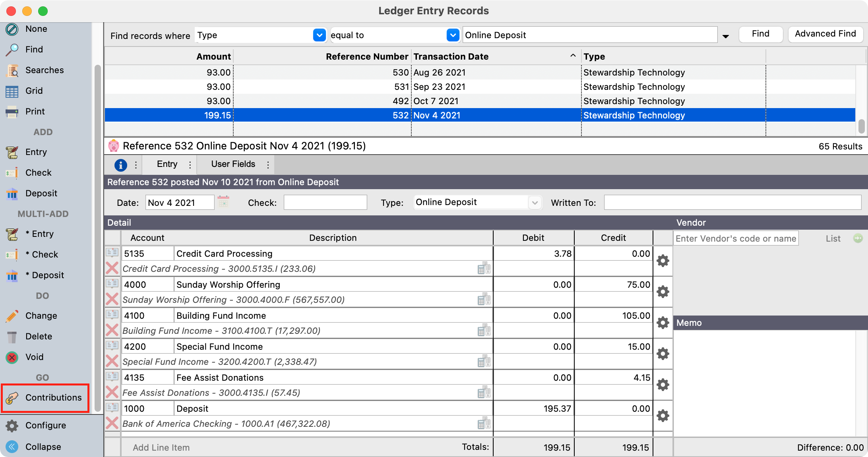The height and width of the screenshot is (457, 868).
Task: Click the blue info icon tab
Action: (x=120, y=165)
